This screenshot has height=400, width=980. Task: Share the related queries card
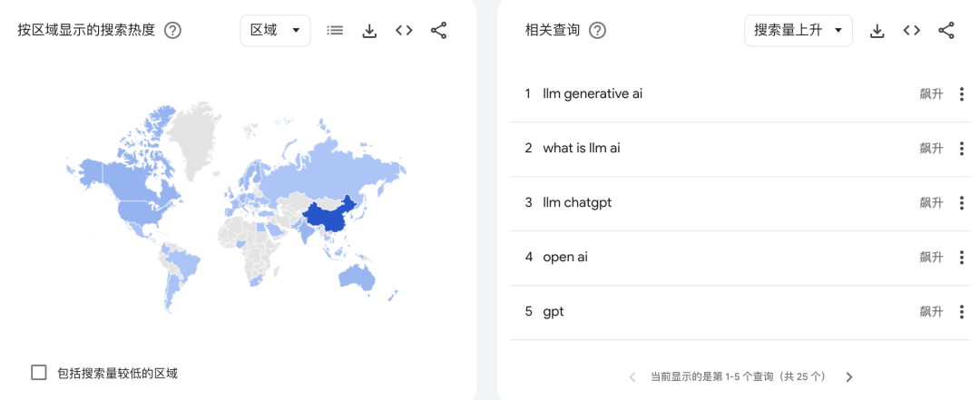946,30
